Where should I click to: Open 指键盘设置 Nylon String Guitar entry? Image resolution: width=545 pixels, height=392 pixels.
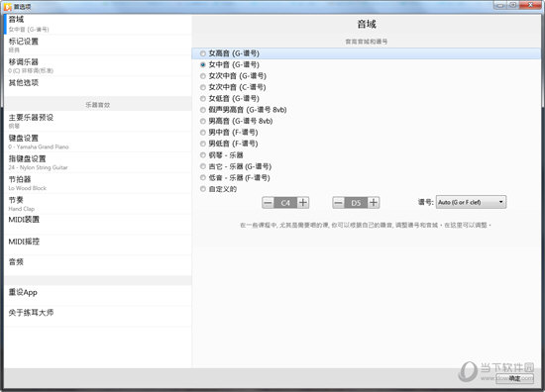pyautogui.click(x=98, y=162)
